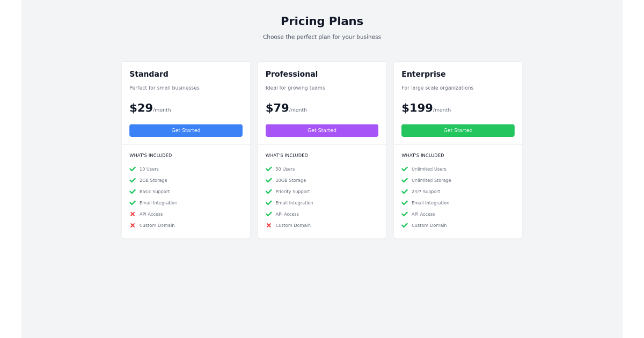Click Get Started on the Enterprise plan

tap(458, 130)
